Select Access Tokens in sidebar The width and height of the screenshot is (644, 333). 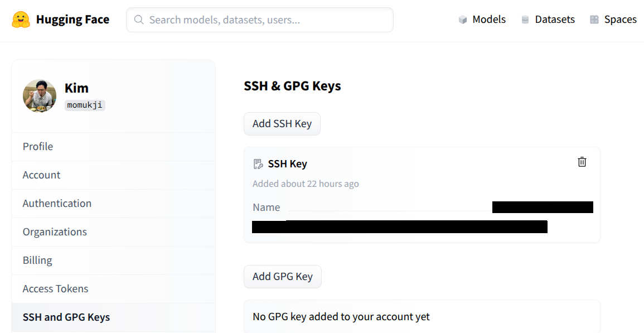click(55, 288)
